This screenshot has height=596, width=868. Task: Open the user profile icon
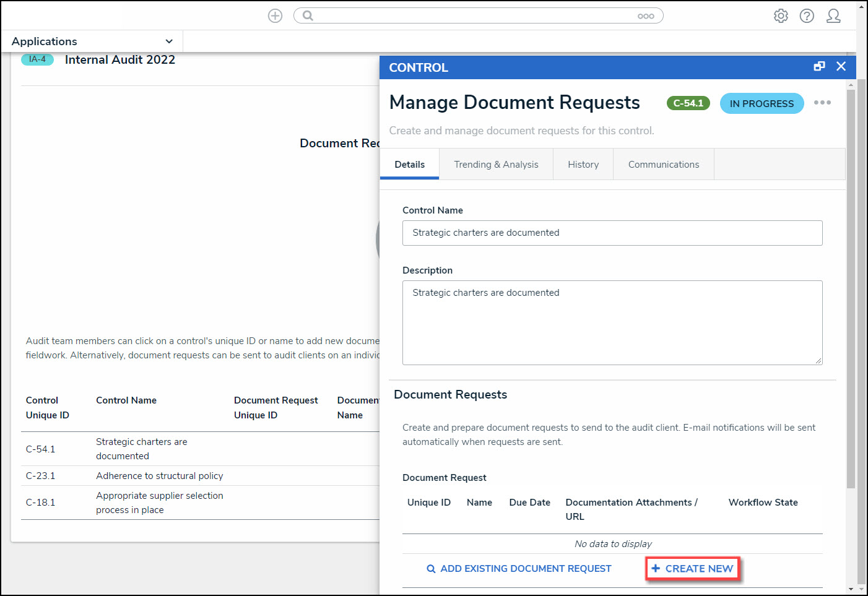(x=833, y=16)
